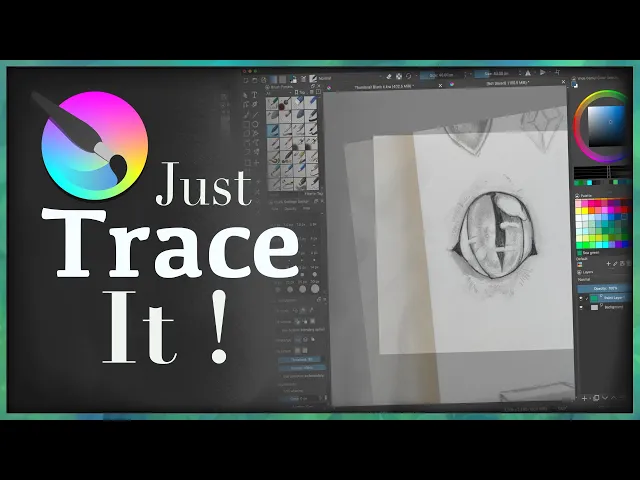Viewport: 640px width, 480px height.
Task: Click the Save document icon in the toolbar
Action: point(264,80)
